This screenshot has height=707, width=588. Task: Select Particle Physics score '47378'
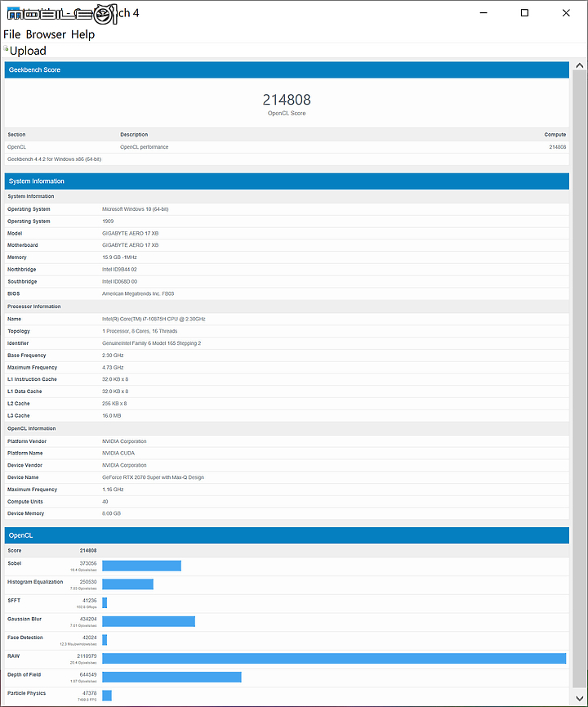coord(89,693)
